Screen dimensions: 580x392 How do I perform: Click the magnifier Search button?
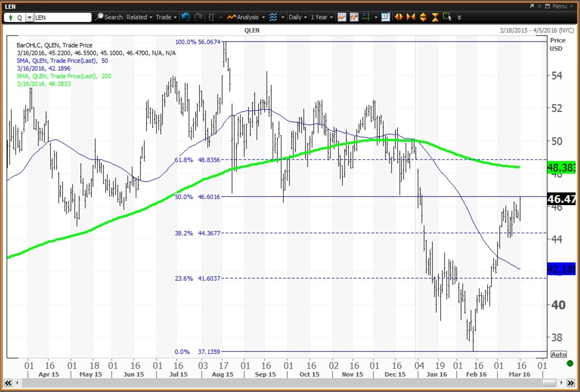tap(109, 17)
